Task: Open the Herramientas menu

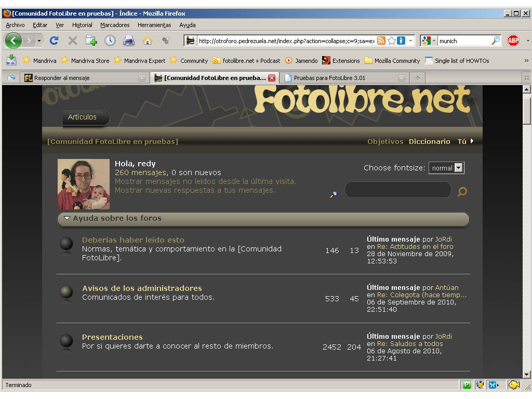Action: pyautogui.click(x=154, y=25)
